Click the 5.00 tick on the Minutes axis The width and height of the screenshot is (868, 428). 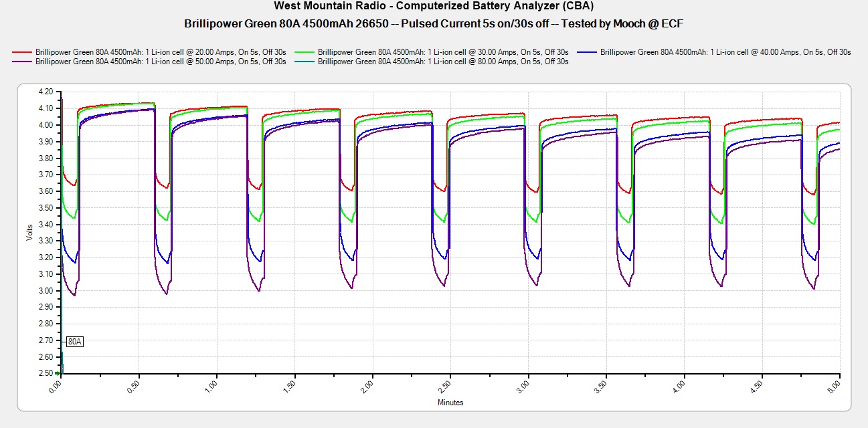point(836,387)
